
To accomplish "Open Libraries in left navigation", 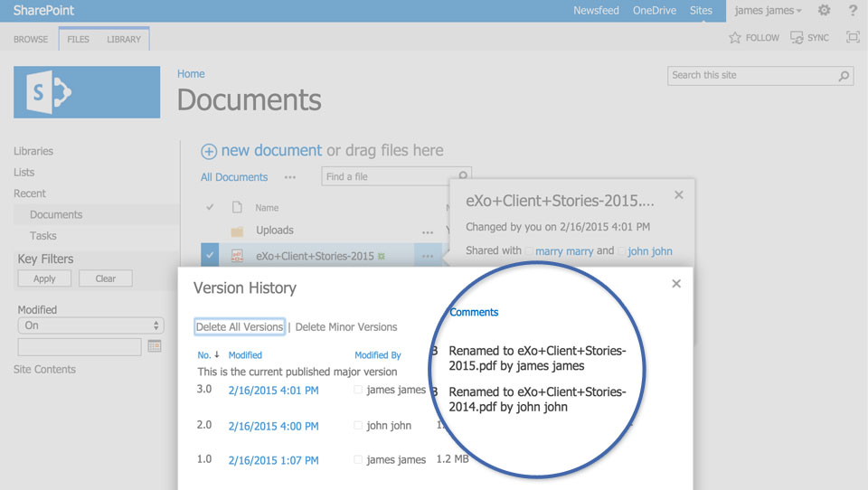I will pos(33,151).
